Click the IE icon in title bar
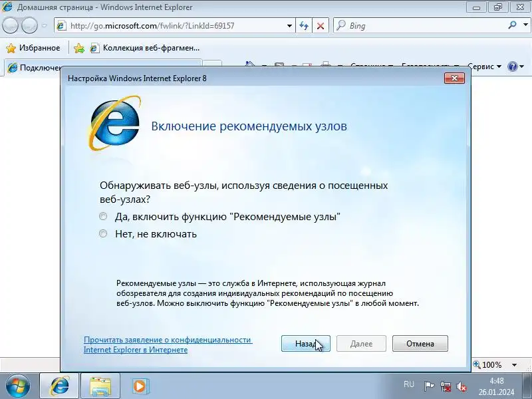This screenshot has height=399, width=532. pyautogui.click(x=7, y=7)
